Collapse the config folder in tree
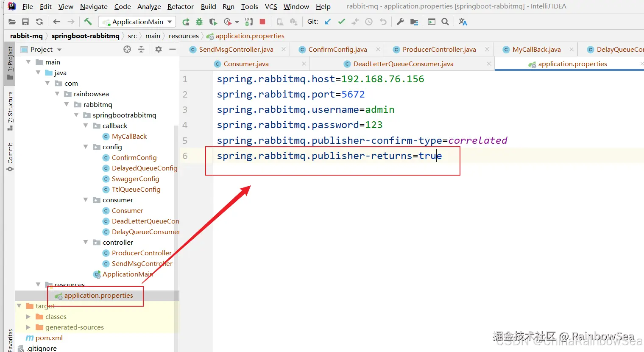This screenshot has width=644, height=352. point(86,147)
